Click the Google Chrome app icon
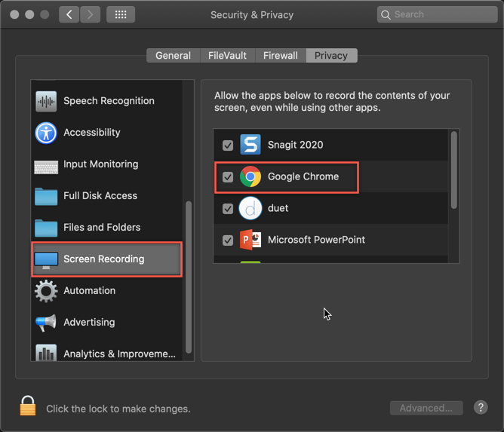Screen dimensions: 504x432 (250, 176)
